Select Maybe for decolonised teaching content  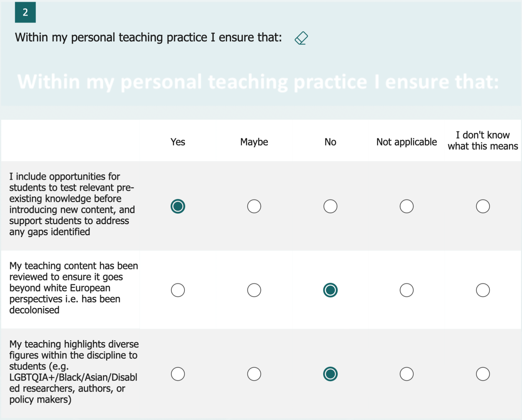click(254, 290)
